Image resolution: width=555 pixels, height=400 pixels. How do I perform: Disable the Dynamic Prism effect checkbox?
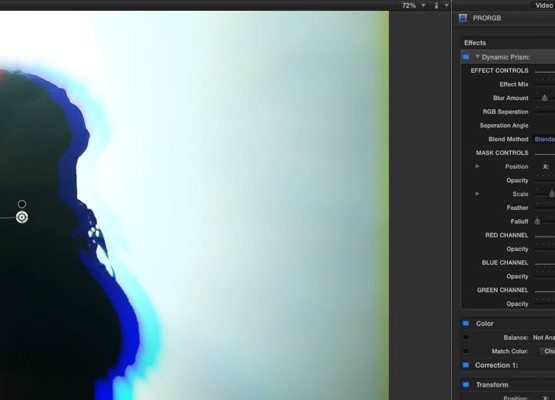tap(466, 57)
